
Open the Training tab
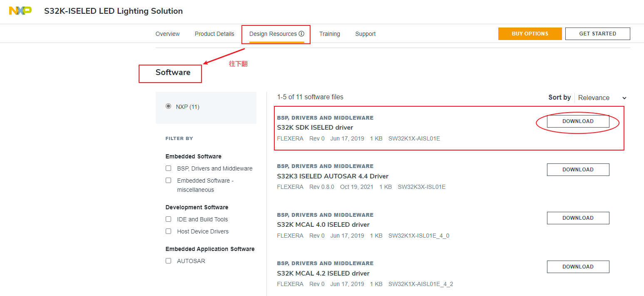point(330,34)
